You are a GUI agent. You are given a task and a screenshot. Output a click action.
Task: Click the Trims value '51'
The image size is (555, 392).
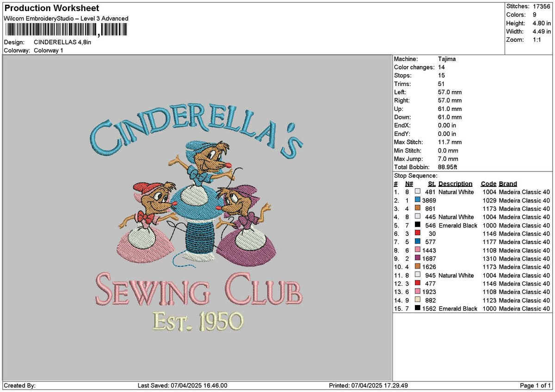click(442, 84)
